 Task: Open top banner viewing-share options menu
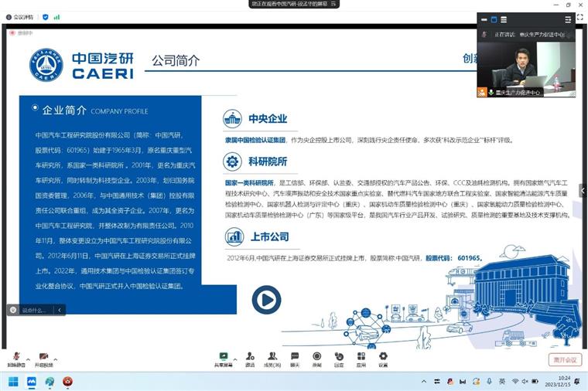[x=333, y=4]
